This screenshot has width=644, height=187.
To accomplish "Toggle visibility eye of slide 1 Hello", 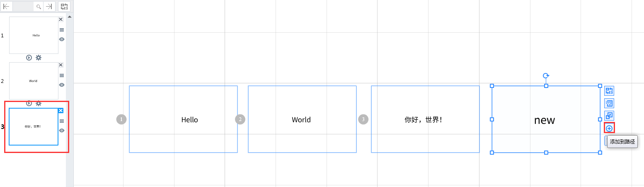I will click(62, 39).
